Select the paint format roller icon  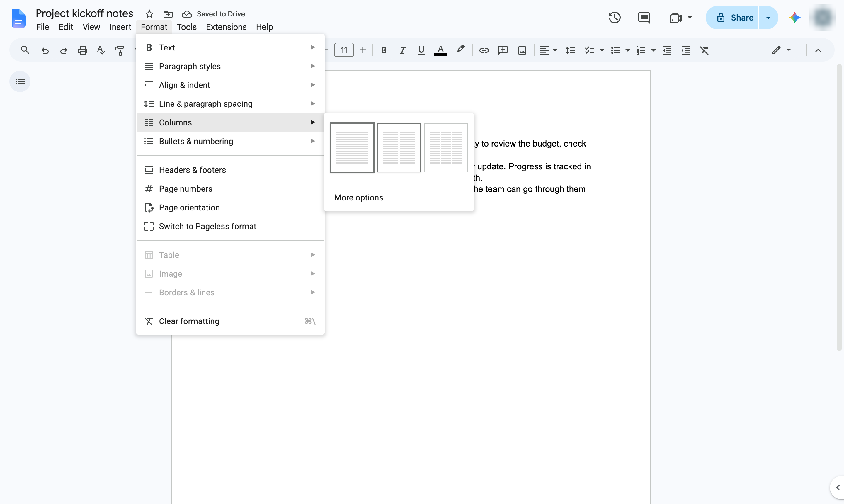click(120, 51)
